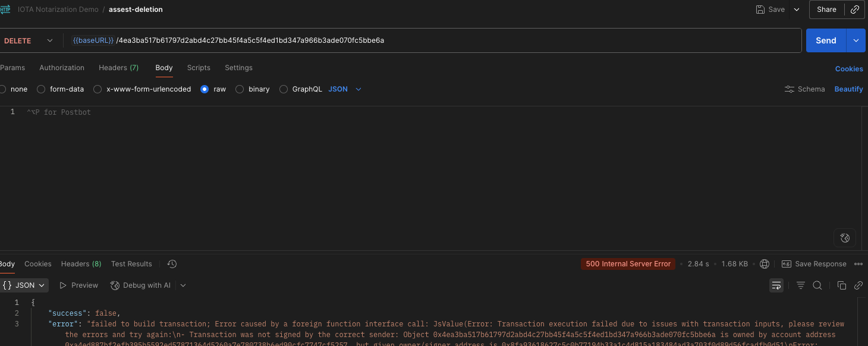868x346 pixels.
Task: Open the JSON body format dropdown
Action: coord(345,89)
